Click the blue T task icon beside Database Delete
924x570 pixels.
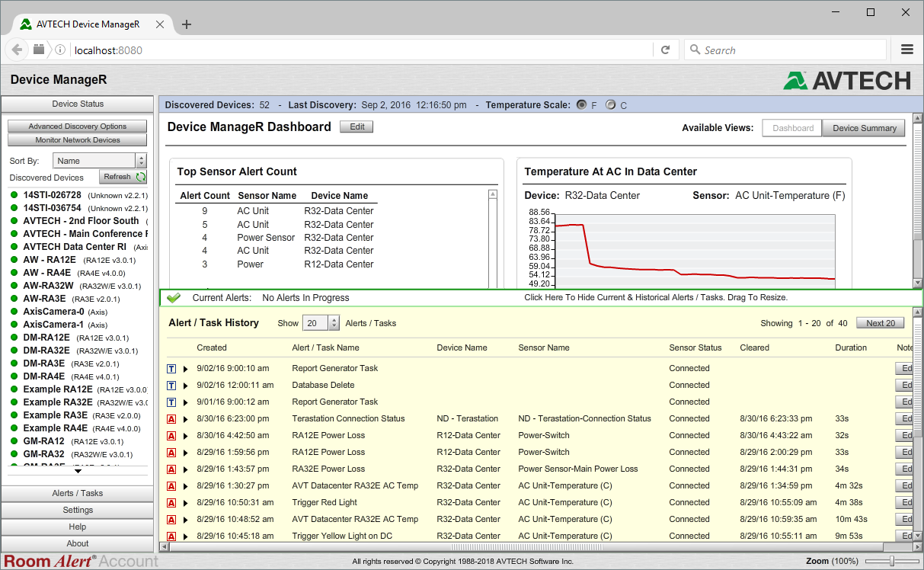(x=171, y=385)
